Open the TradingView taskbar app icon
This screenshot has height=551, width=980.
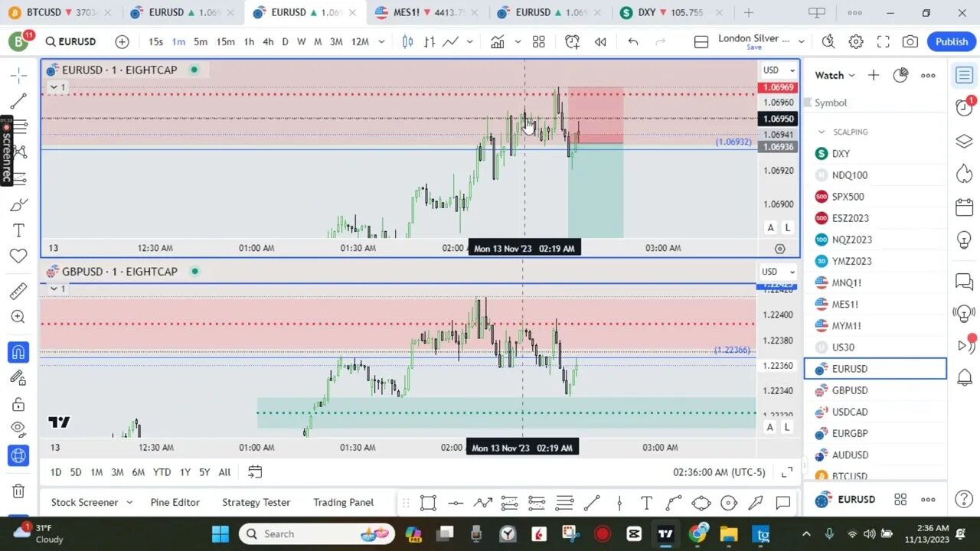pyautogui.click(x=665, y=533)
